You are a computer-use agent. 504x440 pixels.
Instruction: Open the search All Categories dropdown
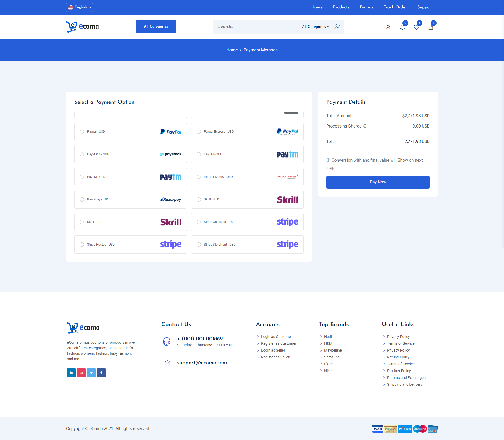point(315,26)
